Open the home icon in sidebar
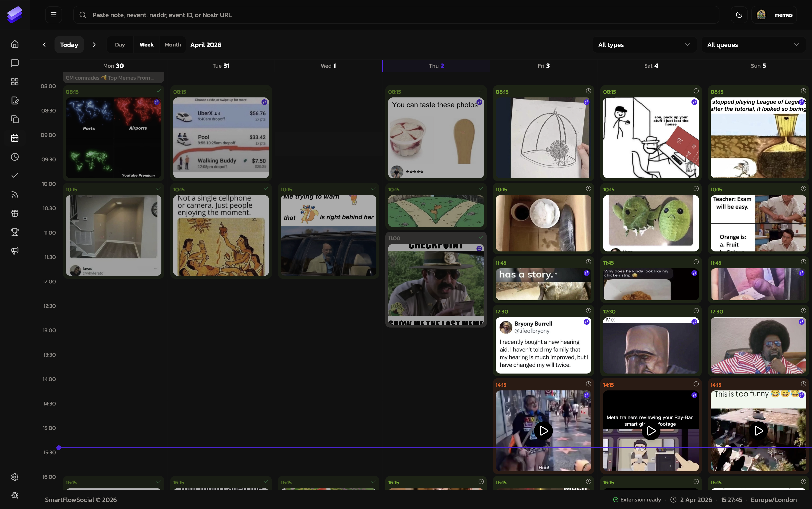The width and height of the screenshot is (812, 509). pos(15,44)
